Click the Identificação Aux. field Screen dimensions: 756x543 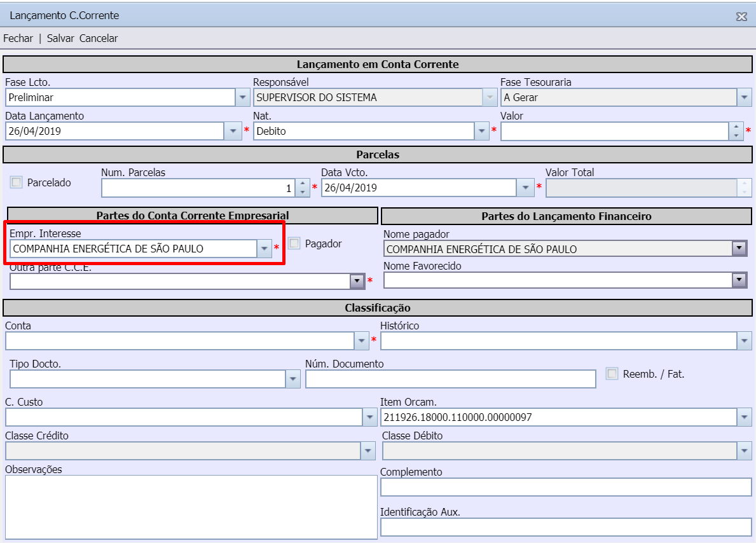(566, 527)
